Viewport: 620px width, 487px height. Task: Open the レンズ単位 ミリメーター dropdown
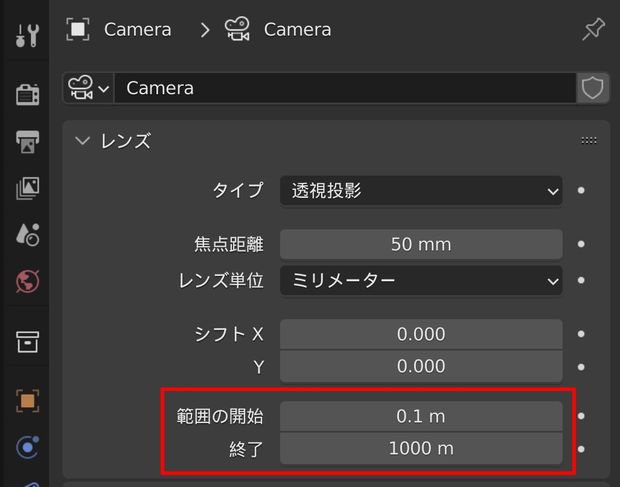[x=421, y=281]
